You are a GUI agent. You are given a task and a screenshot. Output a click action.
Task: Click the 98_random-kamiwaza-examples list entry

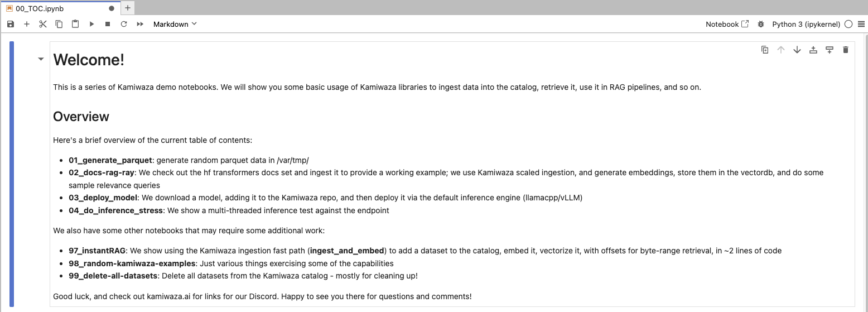231,263
